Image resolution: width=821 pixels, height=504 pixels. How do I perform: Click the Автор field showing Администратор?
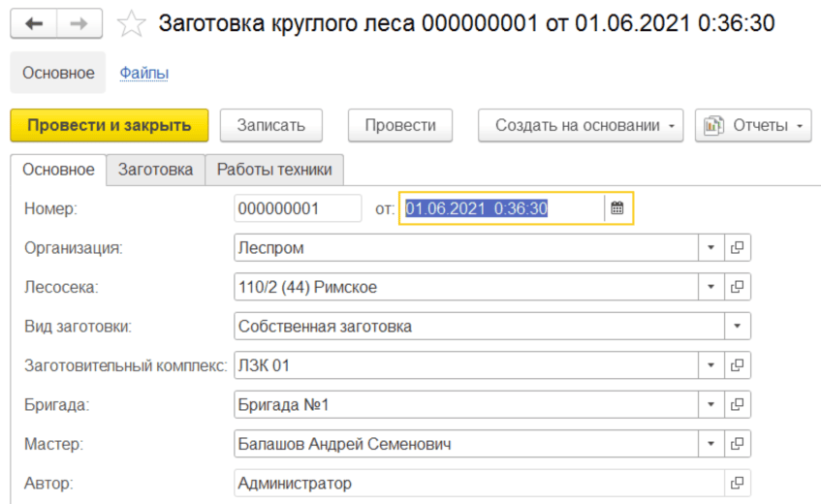pos(479,483)
